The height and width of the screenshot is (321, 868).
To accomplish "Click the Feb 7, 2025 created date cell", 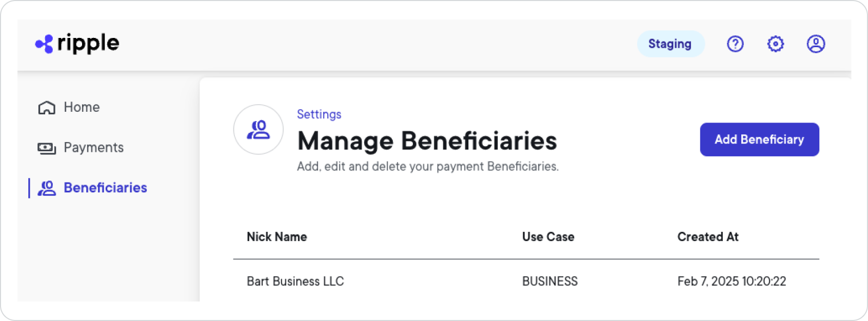I will click(731, 282).
